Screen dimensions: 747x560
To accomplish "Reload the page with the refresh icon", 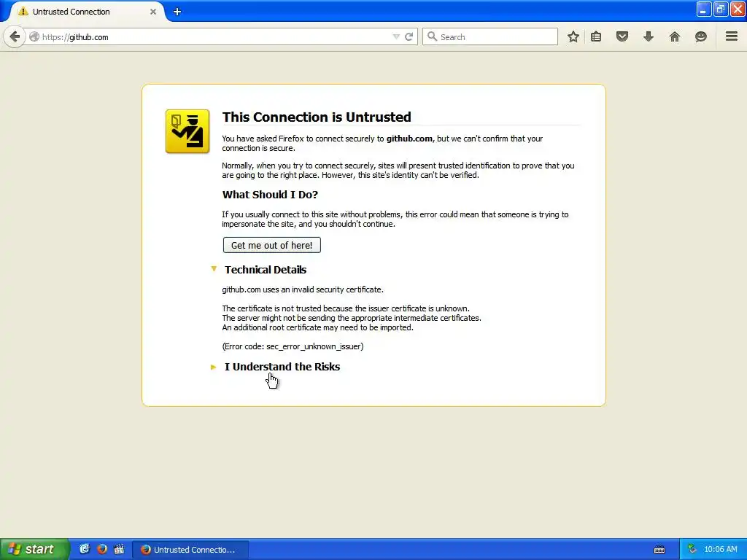I will (x=409, y=36).
